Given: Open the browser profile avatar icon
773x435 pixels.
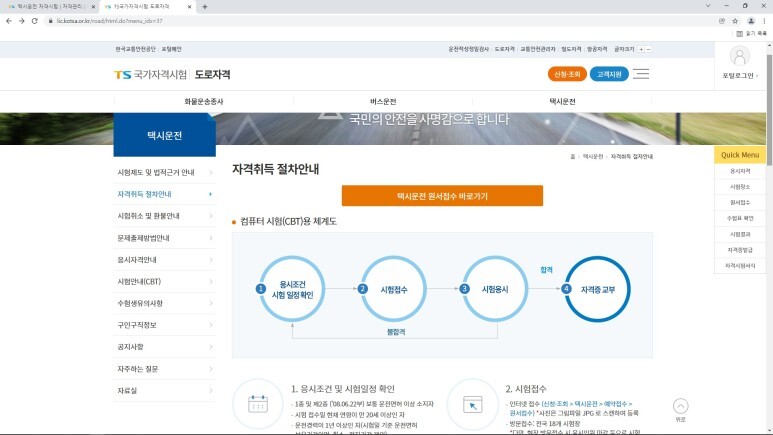Looking at the screenshot, I should click(x=751, y=21).
